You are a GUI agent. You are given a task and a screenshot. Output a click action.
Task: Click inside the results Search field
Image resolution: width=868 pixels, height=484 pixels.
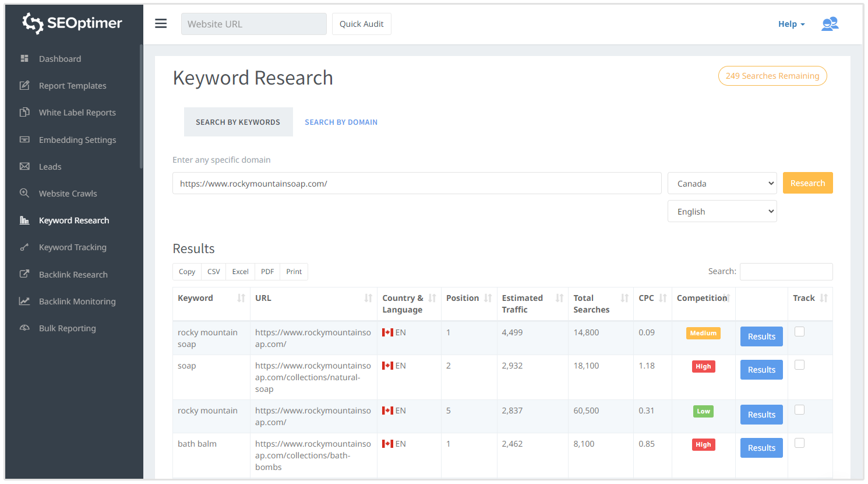[786, 271]
